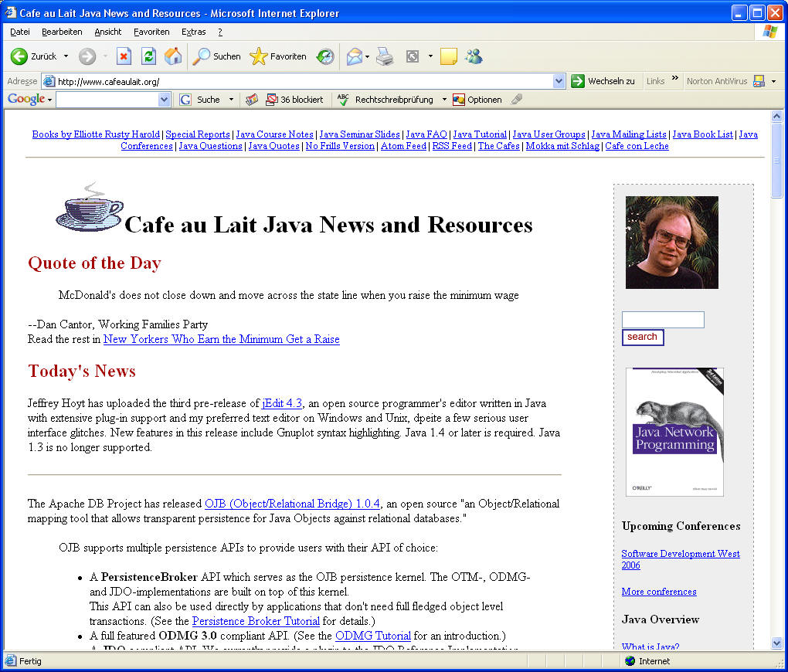Click the Stop loading icon
Screen dimensions: 788x672
click(x=124, y=56)
